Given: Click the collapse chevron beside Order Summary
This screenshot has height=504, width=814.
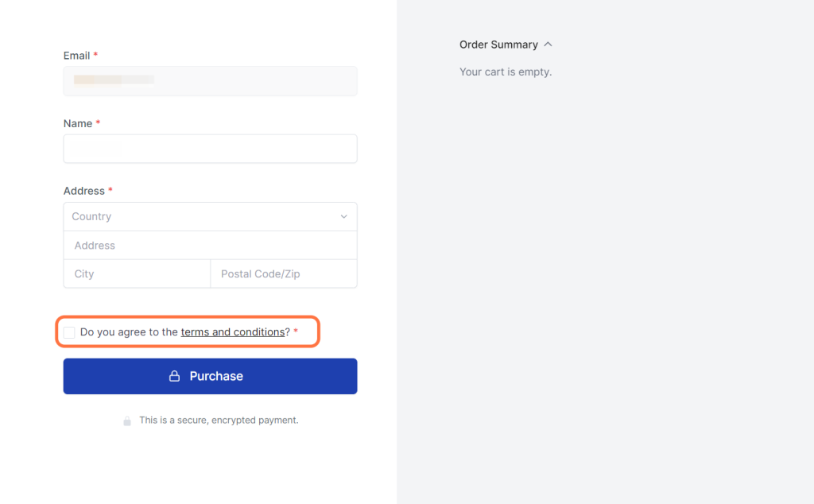Looking at the screenshot, I should (548, 45).
